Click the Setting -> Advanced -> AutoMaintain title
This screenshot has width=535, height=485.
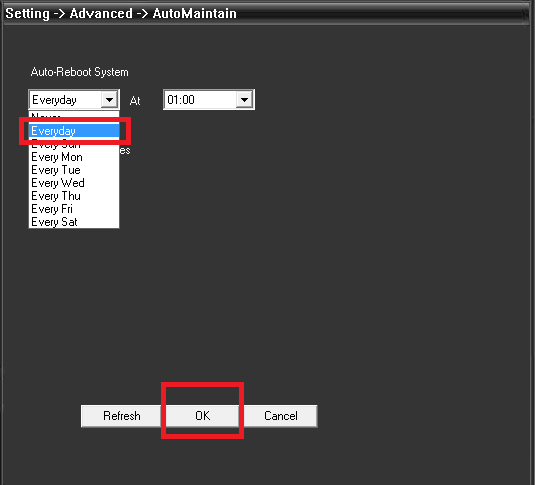pos(121,14)
